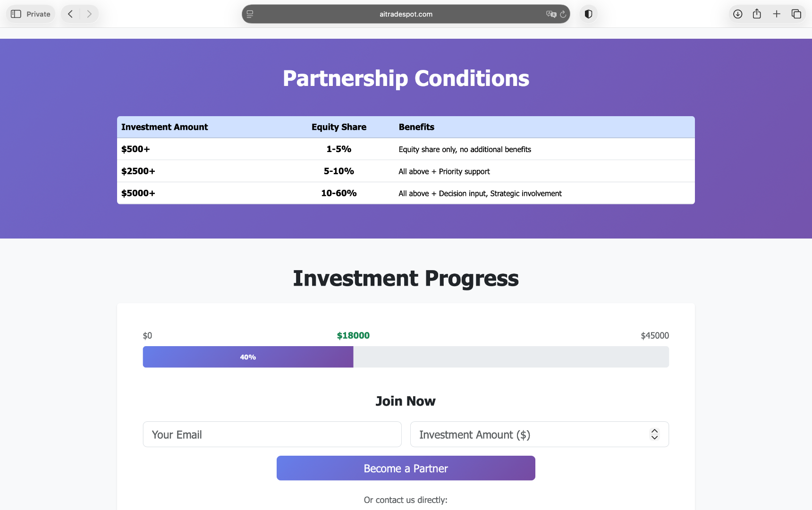Viewport: 812px width, 510px height.
Task: Go forward to the next page
Action: (x=89, y=14)
